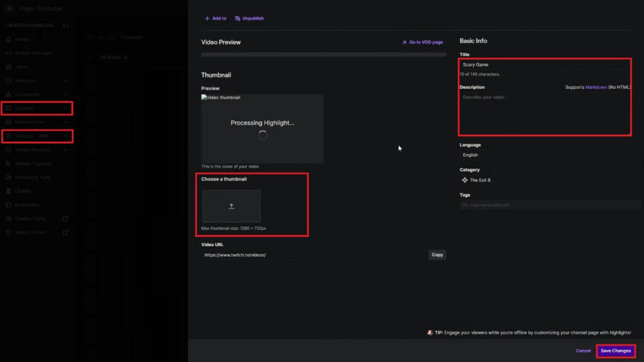644x362 pixels.
Task: Open Creator Camp external link icon
Action: click(x=65, y=219)
